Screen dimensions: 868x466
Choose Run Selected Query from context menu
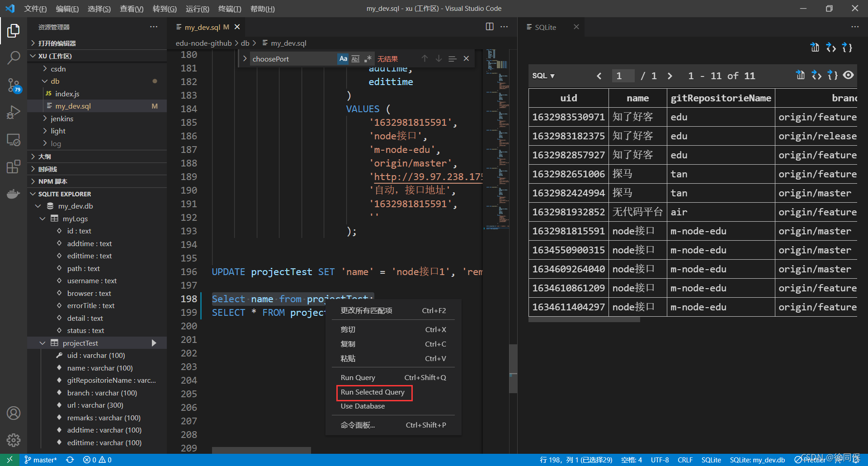point(373,392)
